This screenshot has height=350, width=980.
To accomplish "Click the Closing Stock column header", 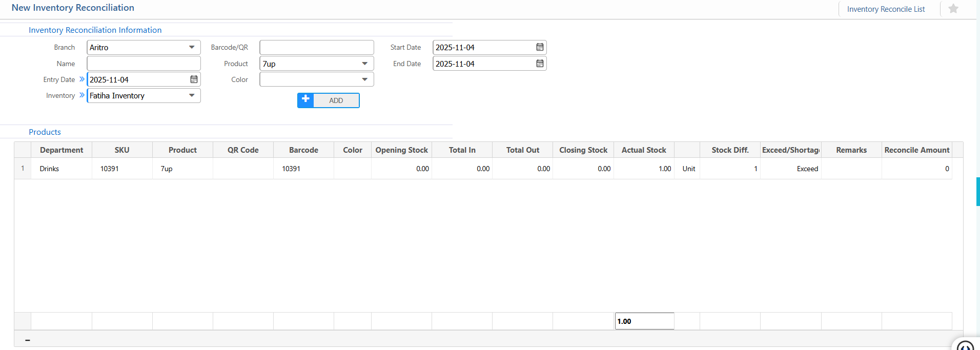I will [x=583, y=150].
